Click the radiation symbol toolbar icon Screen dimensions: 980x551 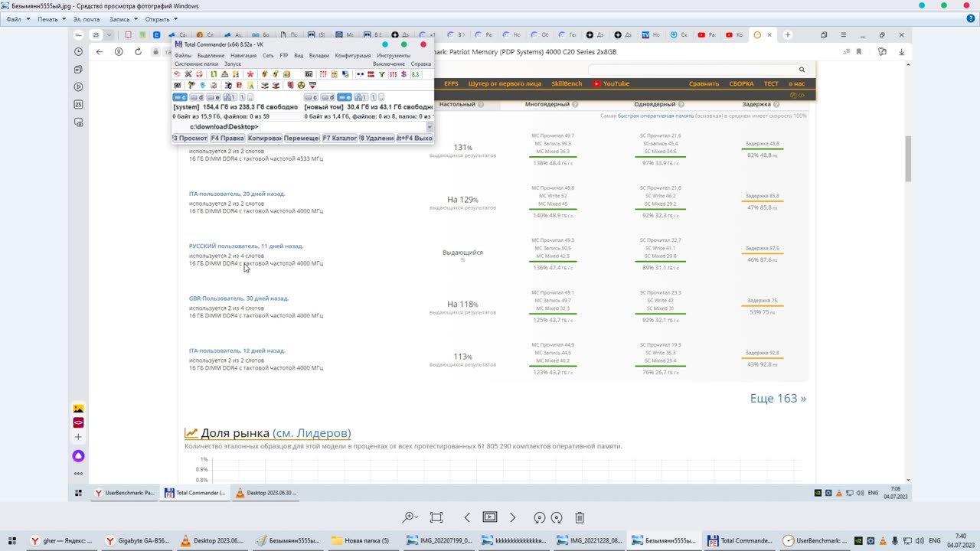(301, 86)
